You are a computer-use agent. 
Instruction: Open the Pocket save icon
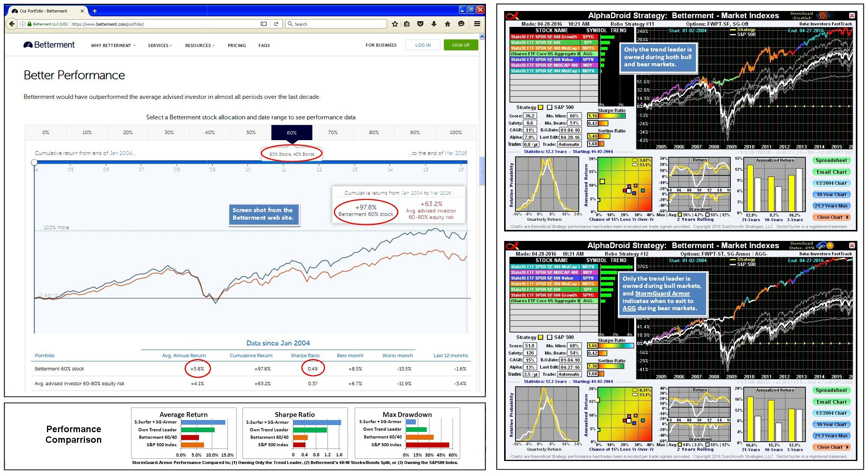click(x=420, y=24)
